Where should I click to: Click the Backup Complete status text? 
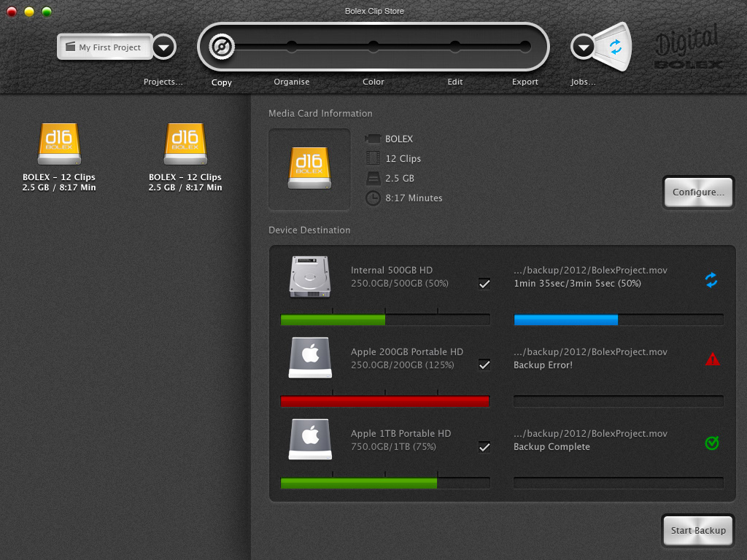(551, 447)
